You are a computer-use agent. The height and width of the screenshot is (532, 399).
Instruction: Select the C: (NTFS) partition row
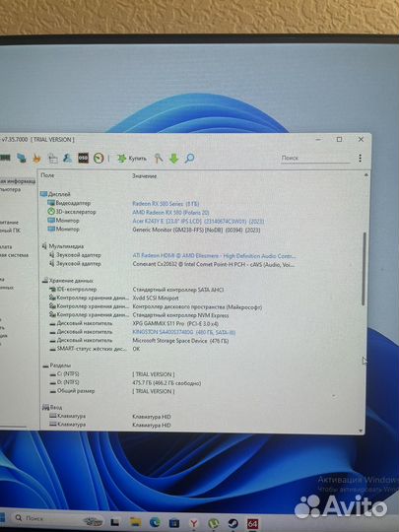64,374
